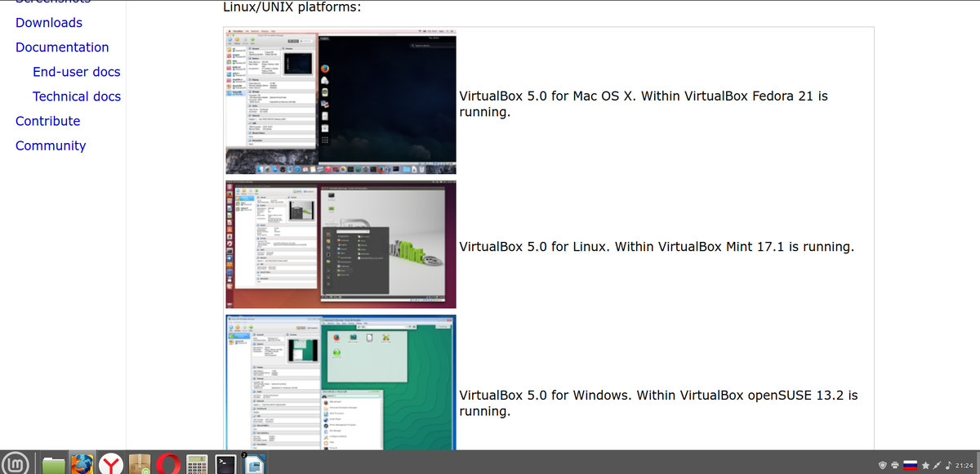Click the star tray icon
The image size is (980, 474).
click(925, 465)
